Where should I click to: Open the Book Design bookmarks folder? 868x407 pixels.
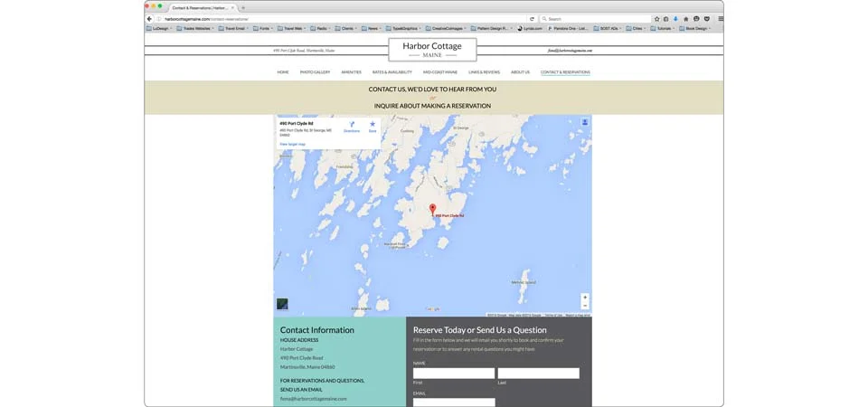click(x=695, y=28)
